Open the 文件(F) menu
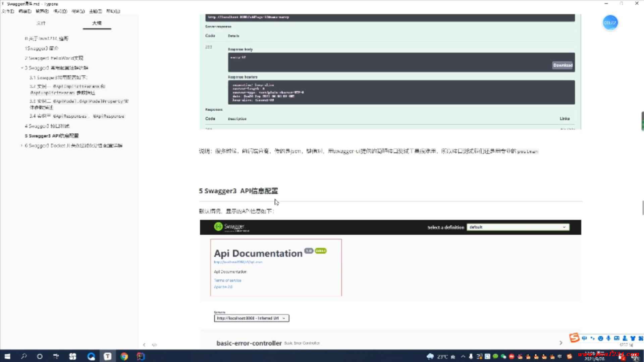The height and width of the screenshot is (362, 644). click(x=8, y=11)
